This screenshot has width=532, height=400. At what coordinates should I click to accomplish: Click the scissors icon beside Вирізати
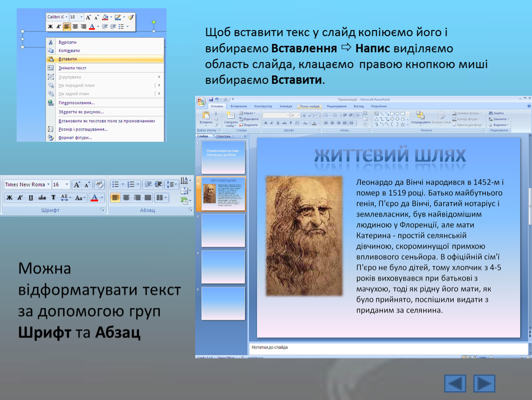point(51,42)
